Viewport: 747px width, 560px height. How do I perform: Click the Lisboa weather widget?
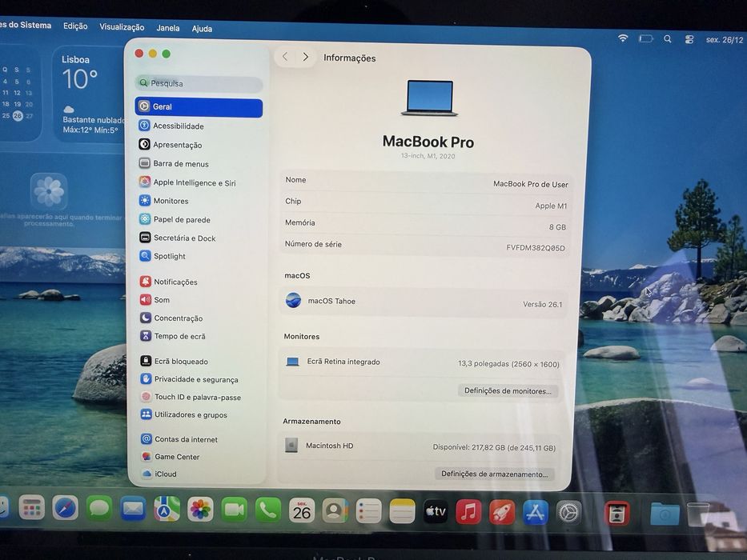(x=90, y=94)
